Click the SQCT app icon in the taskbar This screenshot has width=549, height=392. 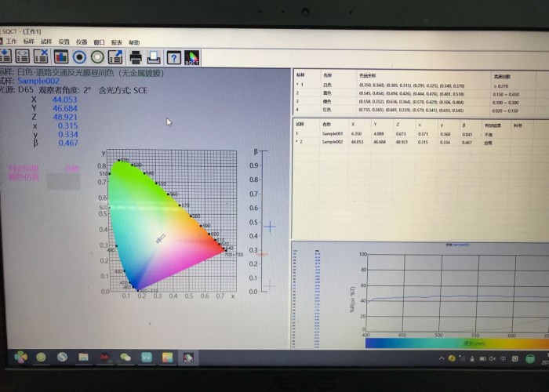[x=188, y=358]
